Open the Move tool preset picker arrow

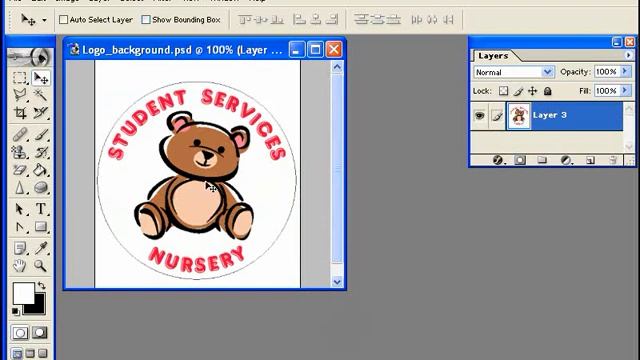point(44,20)
